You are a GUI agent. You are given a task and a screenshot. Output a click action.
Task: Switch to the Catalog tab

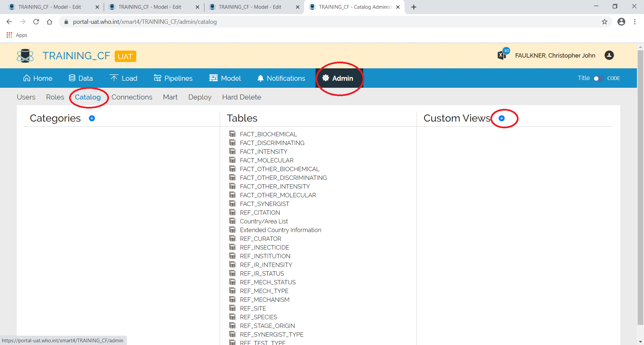pos(88,97)
